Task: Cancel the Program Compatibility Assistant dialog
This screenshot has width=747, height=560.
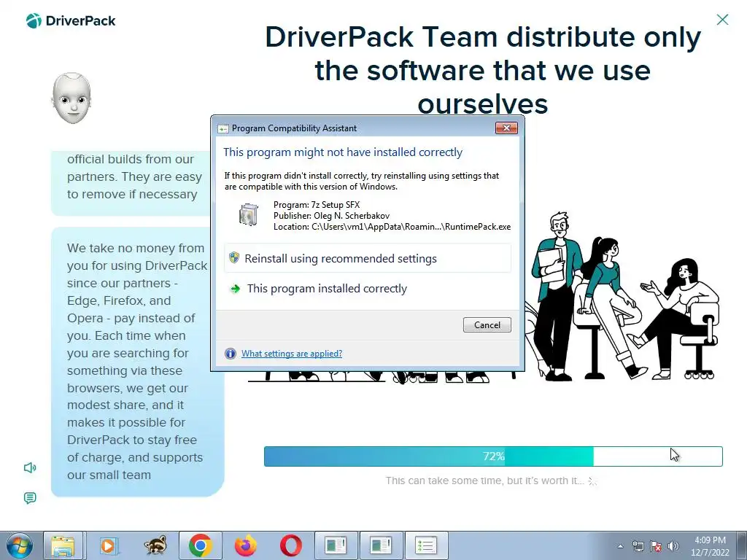Action: [487, 324]
